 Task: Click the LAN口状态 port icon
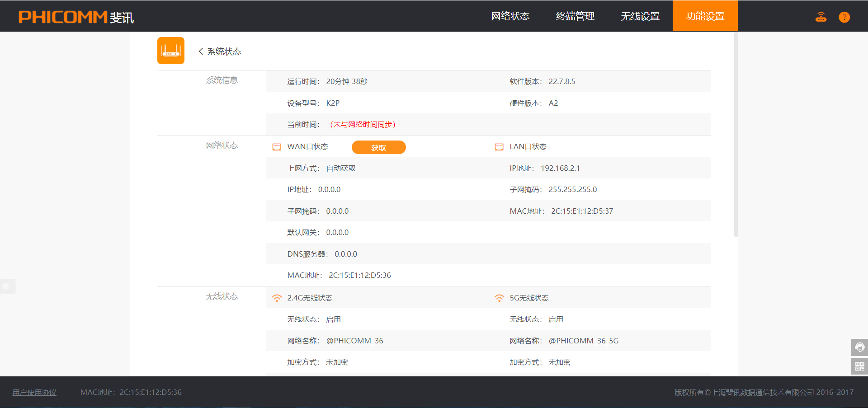499,147
